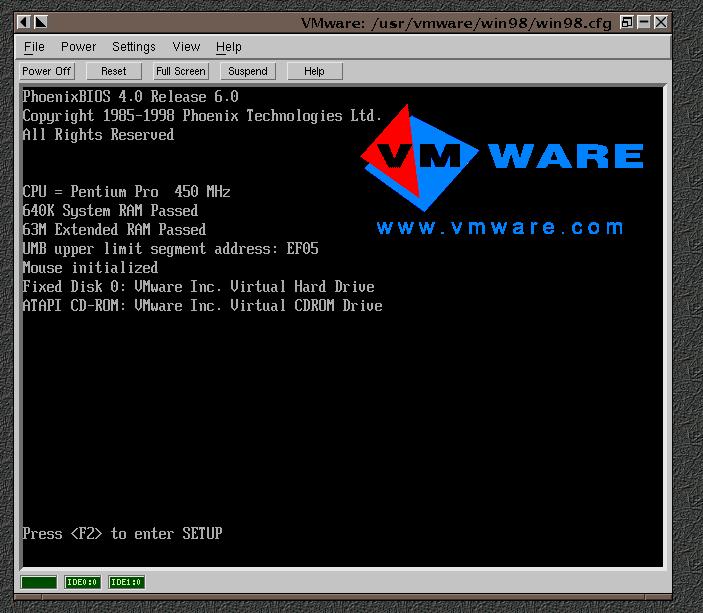703x613 pixels.
Task: Suspend the virtual machine
Action: [x=248, y=71]
